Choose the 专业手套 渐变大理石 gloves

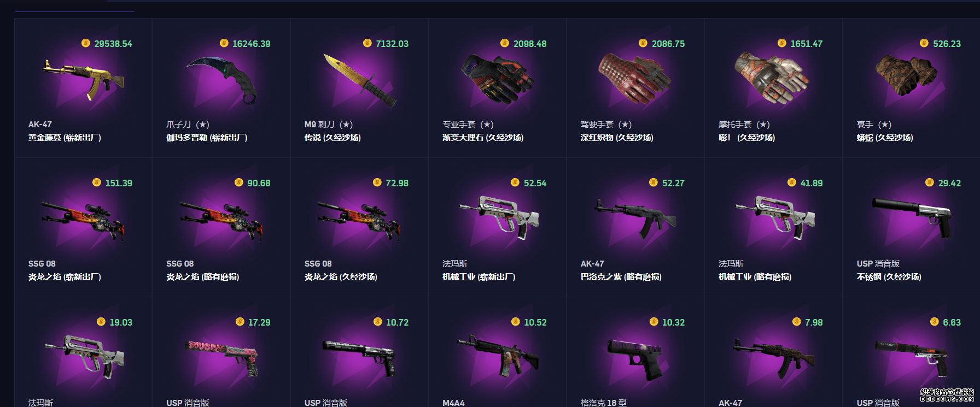[497, 80]
